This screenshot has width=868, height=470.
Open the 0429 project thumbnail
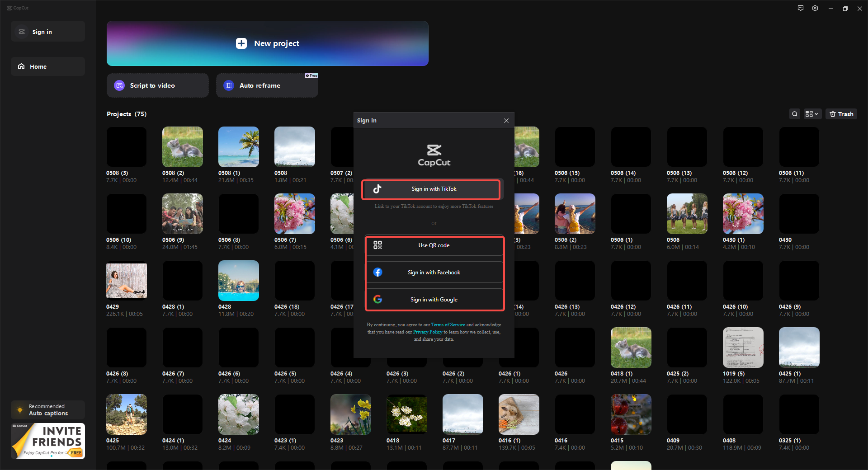[126, 281]
